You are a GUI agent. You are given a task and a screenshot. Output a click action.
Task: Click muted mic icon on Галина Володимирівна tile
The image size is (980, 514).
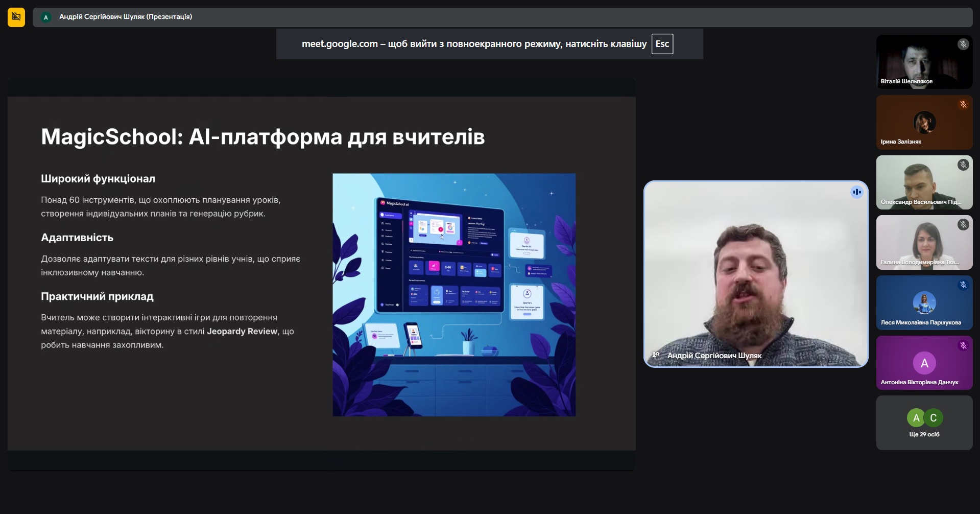click(963, 225)
